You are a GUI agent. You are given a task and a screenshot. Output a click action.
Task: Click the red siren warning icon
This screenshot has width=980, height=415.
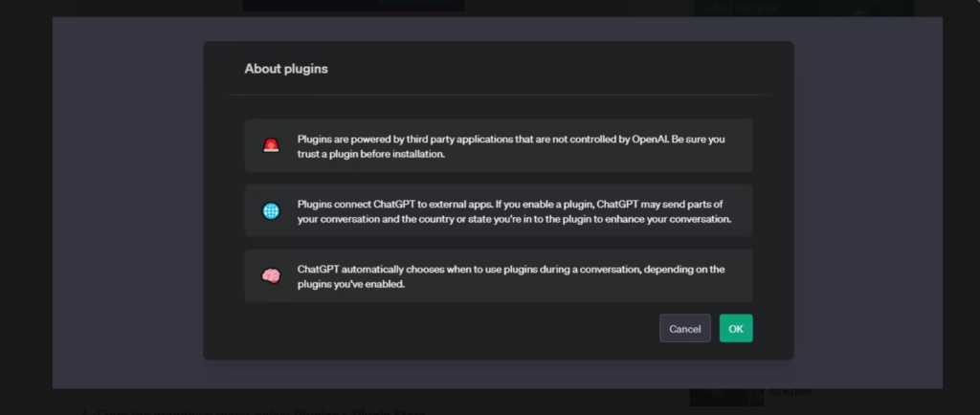point(272,146)
